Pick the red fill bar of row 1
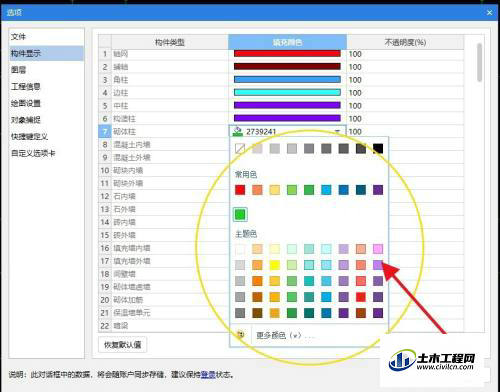Viewport: 500px width, 392px height. tap(287, 53)
